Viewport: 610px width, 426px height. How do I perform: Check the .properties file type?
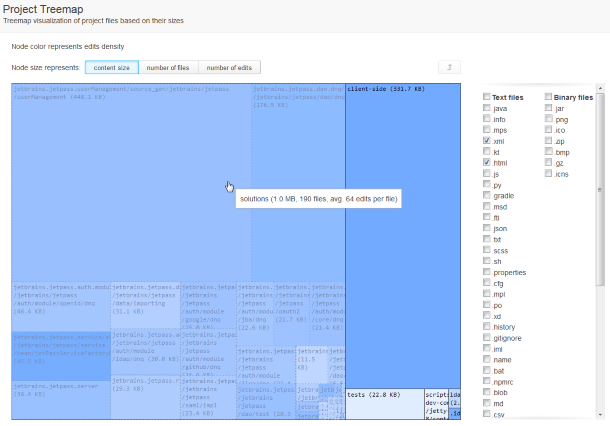tap(487, 271)
